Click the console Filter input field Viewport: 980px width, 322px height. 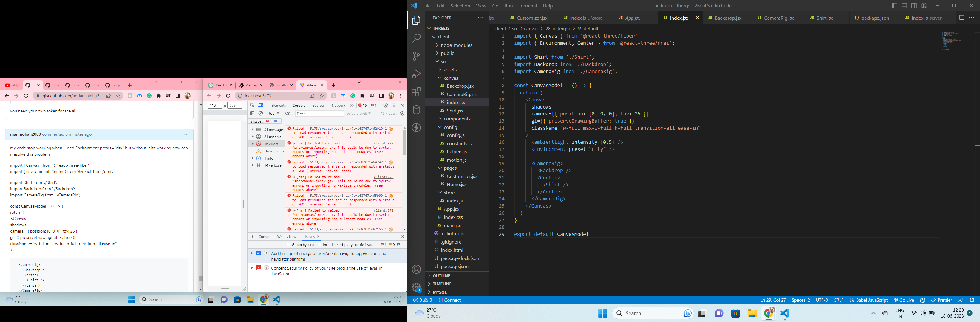(320, 113)
